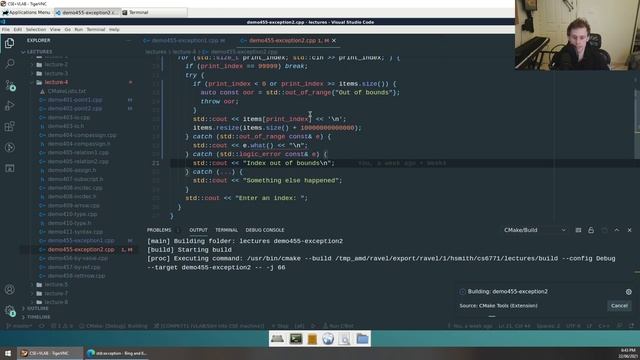Open the Run menu
The image size is (640, 360).
(78, 29)
